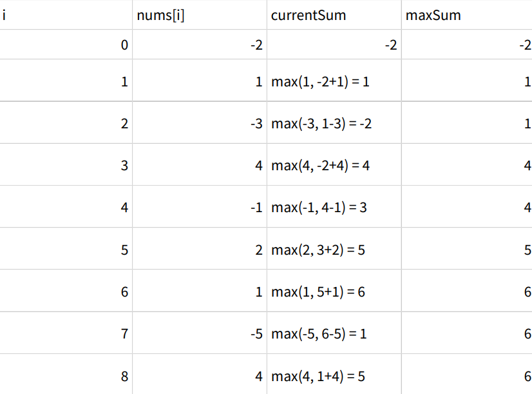Click the 'maxSum' header cell
This screenshot has width=532, height=394.
466,15
